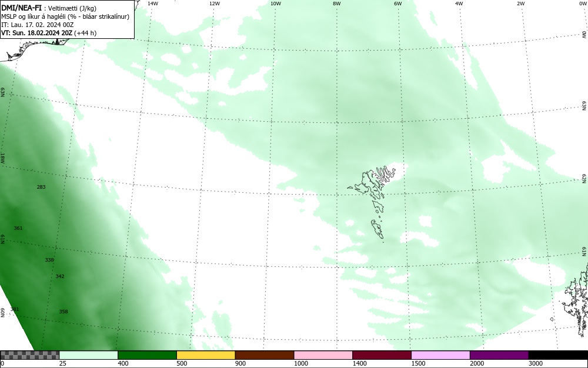Click the legend value "1400"
Viewport: 588px width, 368px height.
[x=360, y=363]
